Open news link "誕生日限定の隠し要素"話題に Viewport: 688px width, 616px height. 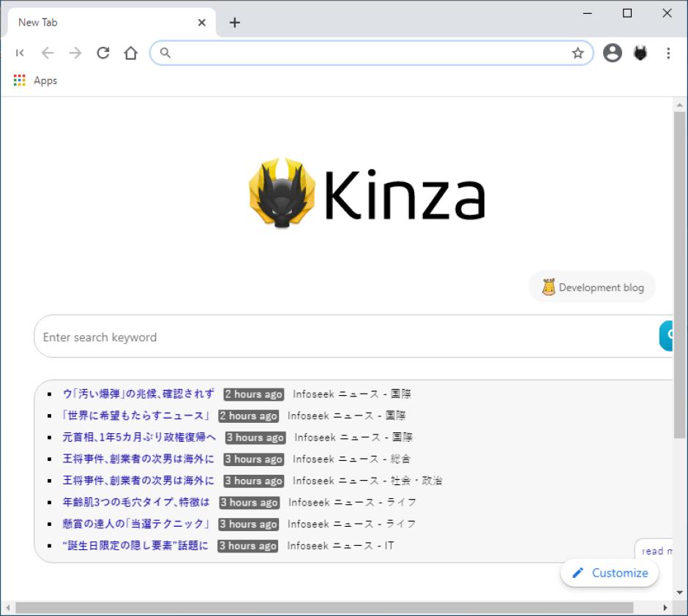click(x=135, y=546)
